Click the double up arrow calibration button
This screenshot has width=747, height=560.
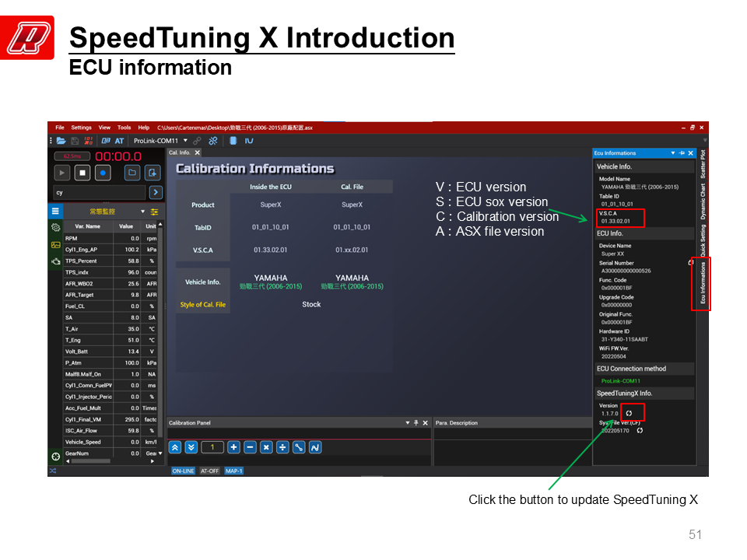175,447
